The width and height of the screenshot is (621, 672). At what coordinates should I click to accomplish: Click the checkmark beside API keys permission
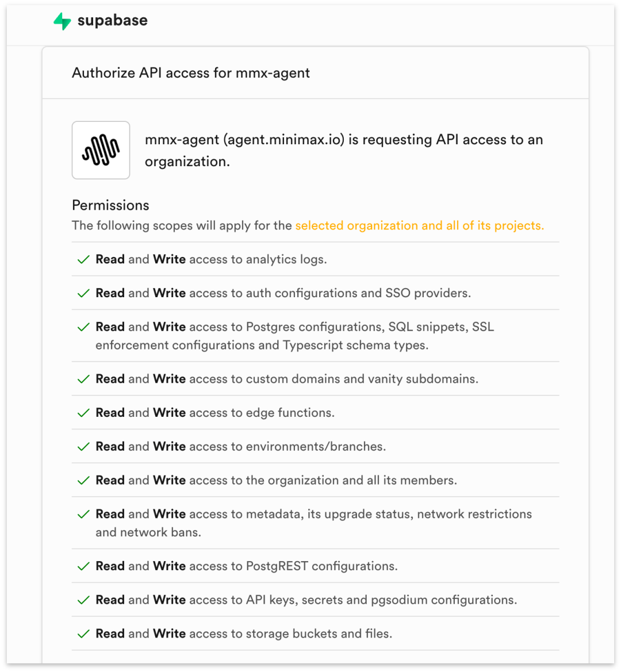(x=83, y=600)
